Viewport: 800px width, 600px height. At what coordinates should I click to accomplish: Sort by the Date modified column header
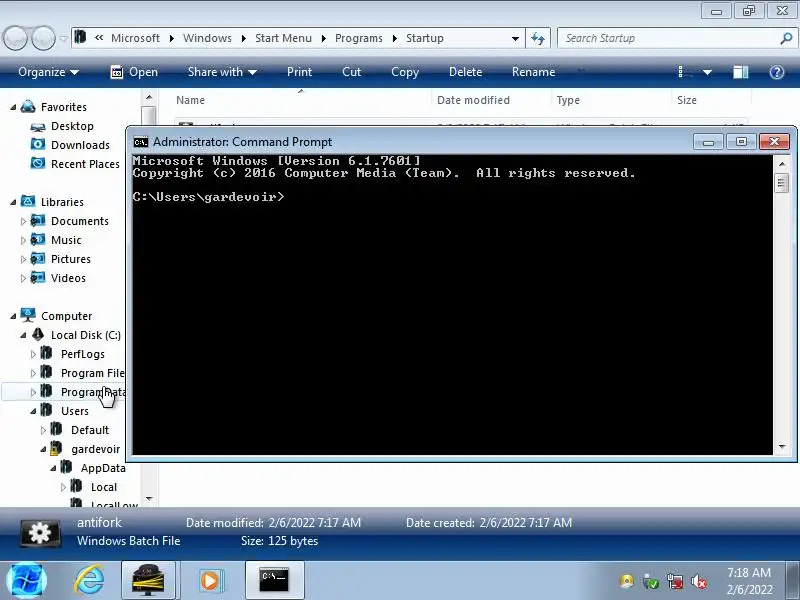473,100
